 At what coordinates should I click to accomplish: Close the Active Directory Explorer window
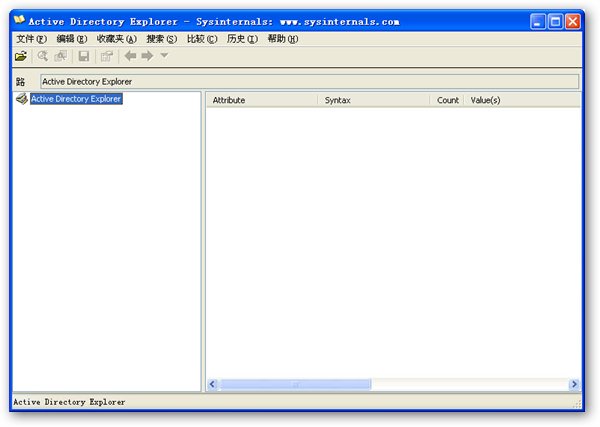[x=573, y=21]
